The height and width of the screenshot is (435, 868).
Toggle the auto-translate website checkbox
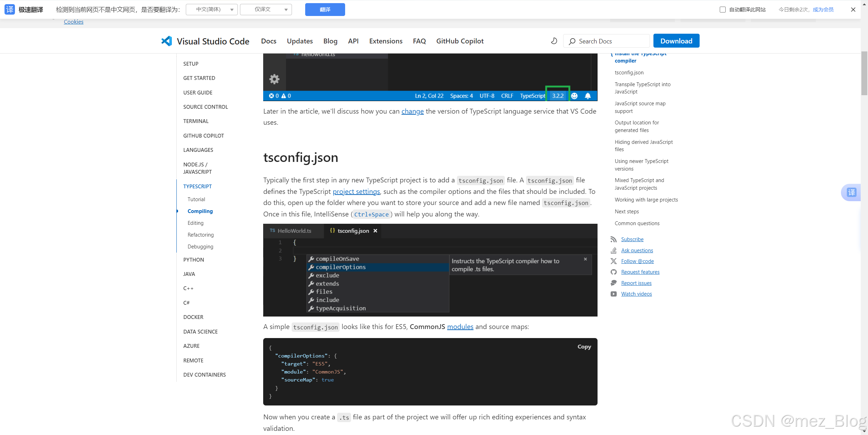click(722, 9)
